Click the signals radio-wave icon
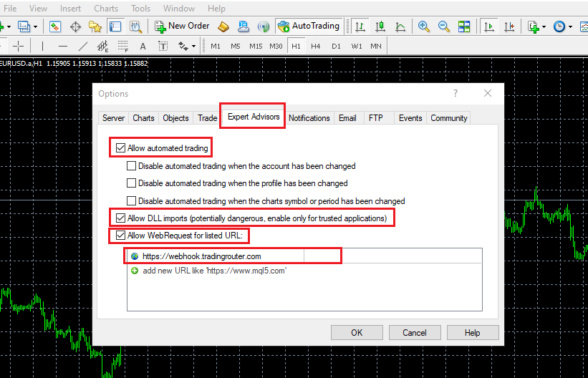The width and height of the screenshot is (588, 378). tap(264, 26)
